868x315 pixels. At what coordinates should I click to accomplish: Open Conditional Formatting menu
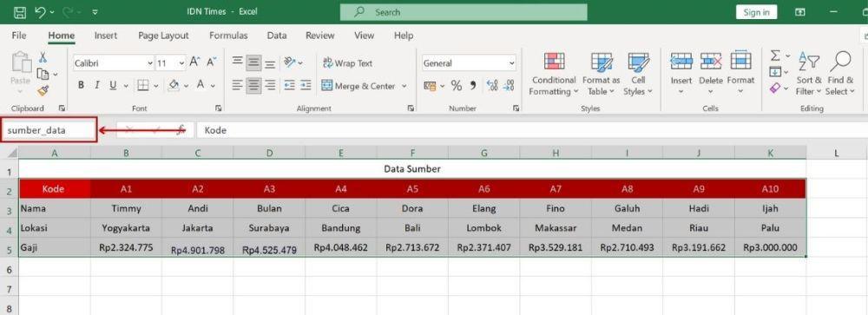click(x=553, y=74)
